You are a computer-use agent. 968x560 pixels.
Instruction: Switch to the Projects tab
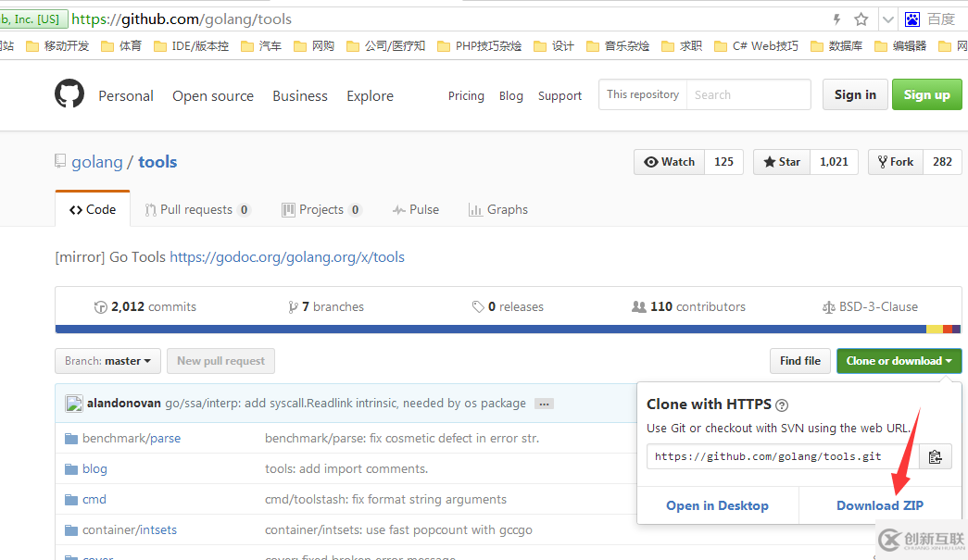click(321, 210)
